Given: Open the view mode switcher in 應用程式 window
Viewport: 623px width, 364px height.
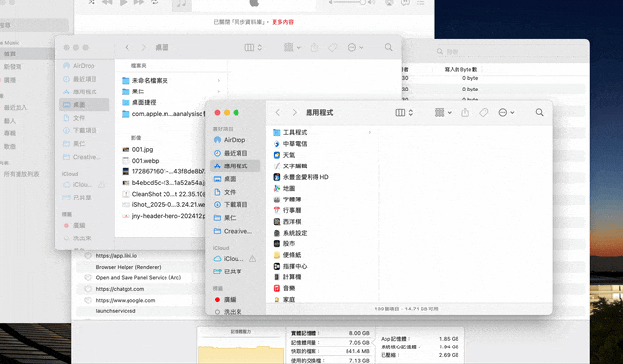Looking at the screenshot, I should pyautogui.click(x=404, y=113).
